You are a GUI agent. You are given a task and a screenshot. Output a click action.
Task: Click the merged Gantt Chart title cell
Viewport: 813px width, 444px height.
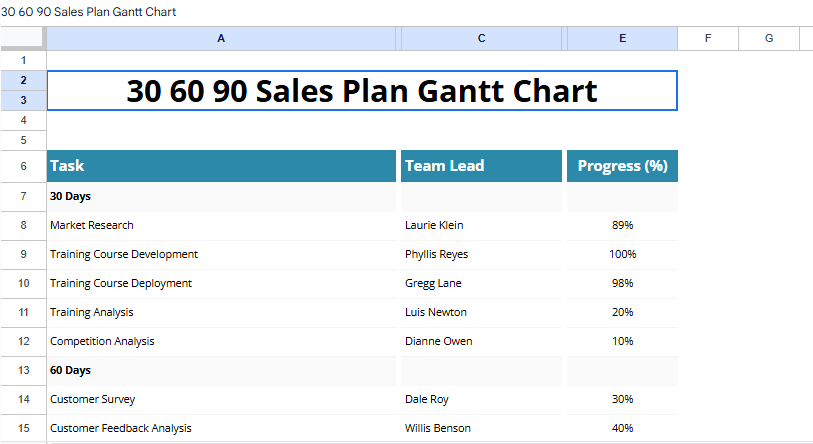click(362, 90)
